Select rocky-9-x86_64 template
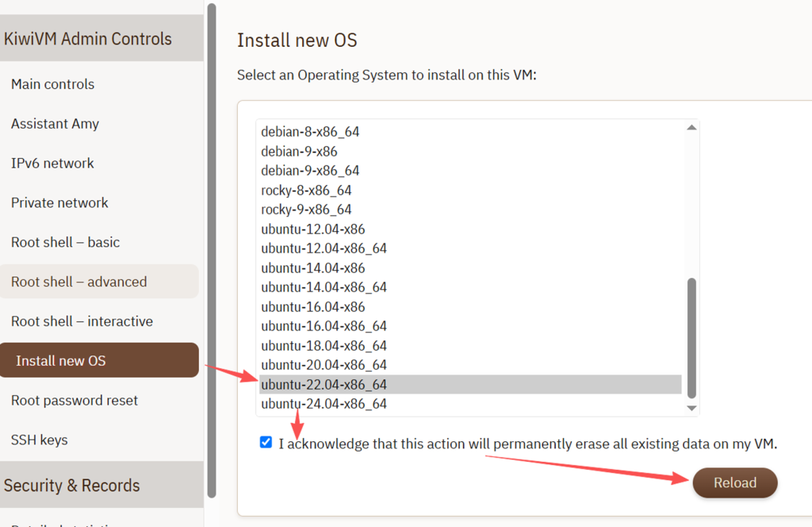The image size is (812, 527). [306, 210]
